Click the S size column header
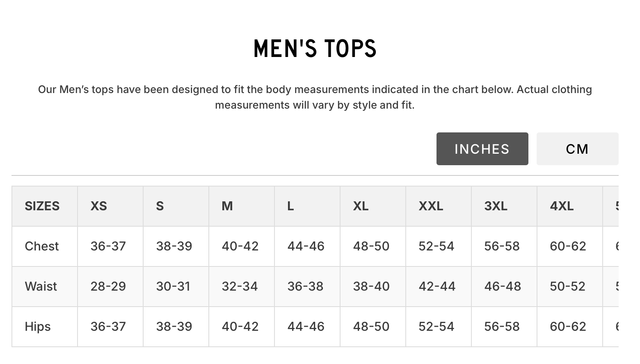This screenshot has width=640, height=364. [160, 206]
